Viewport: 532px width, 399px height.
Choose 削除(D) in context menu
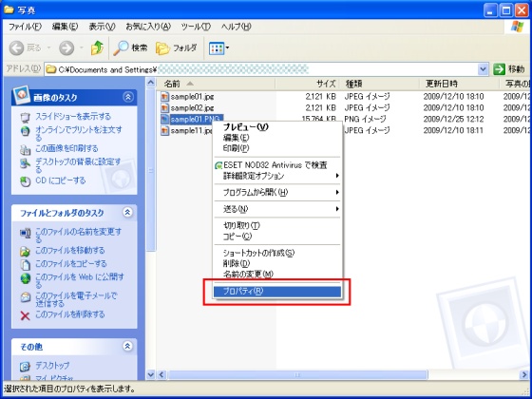(277, 263)
